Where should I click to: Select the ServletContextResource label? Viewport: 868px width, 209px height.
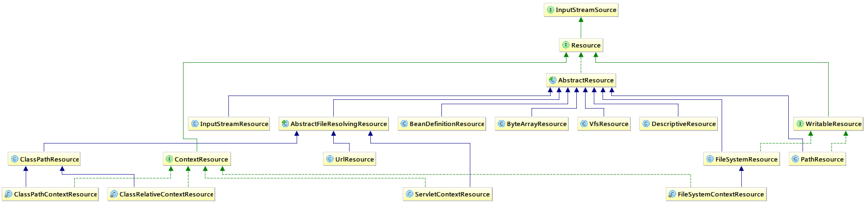[x=452, y=194]
